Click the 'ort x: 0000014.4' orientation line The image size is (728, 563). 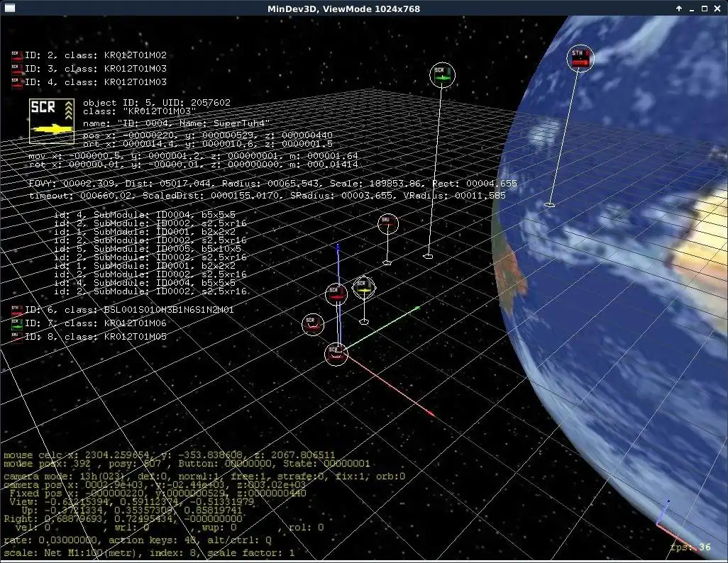207,144
